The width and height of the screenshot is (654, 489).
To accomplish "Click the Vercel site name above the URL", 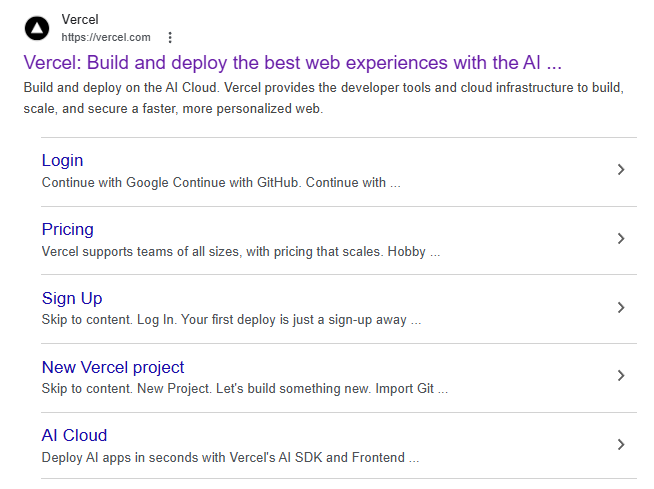I will tap(80, 19).
